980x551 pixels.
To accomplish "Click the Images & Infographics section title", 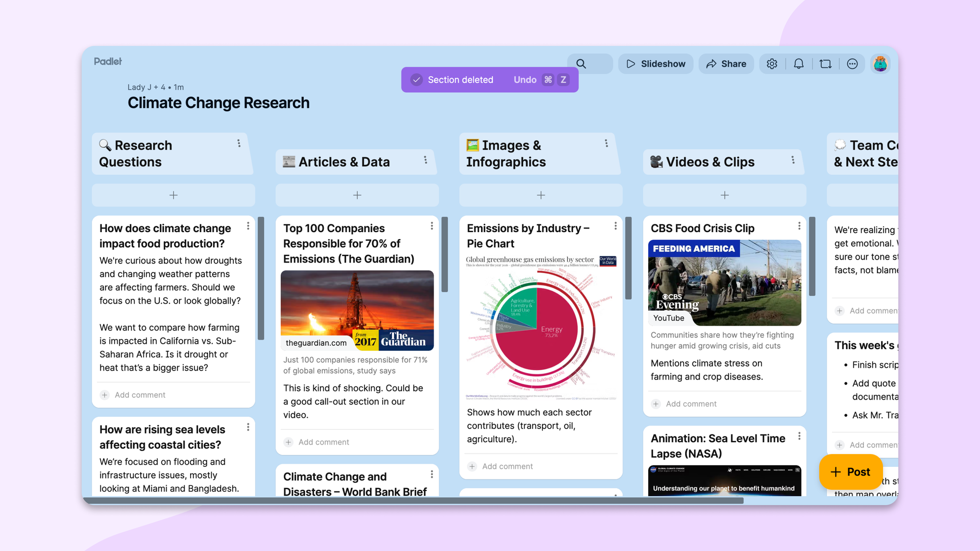I will (506, 153).
